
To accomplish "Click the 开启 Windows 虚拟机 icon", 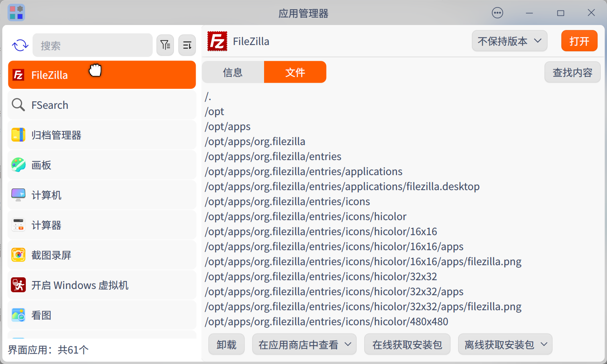I will [18, 285].
